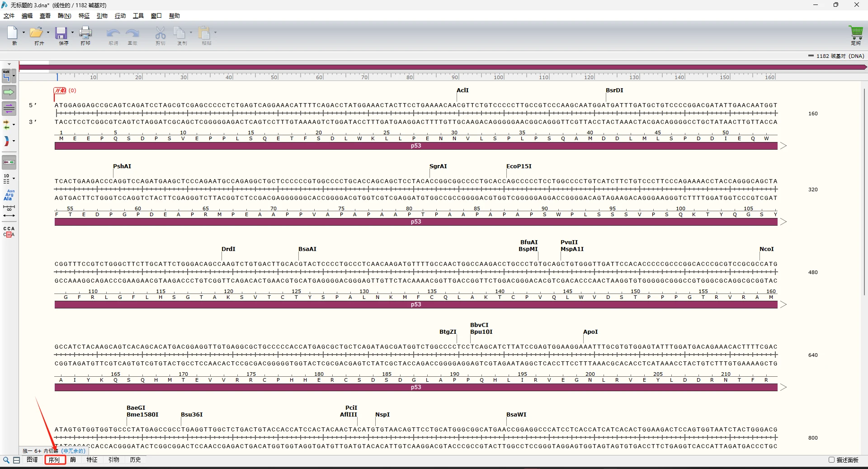868x469 pixels.
Task: Click the split view icon at bottom left
Action: (16, 460)
